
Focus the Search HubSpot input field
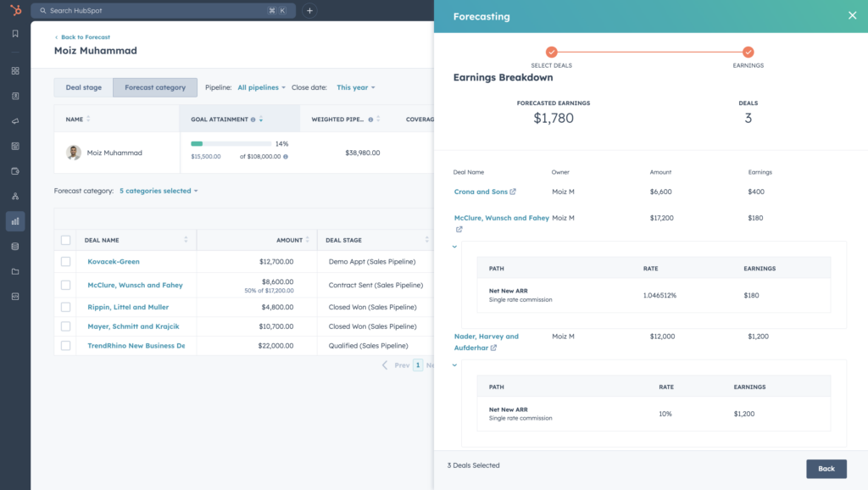(x=164, y=10)
